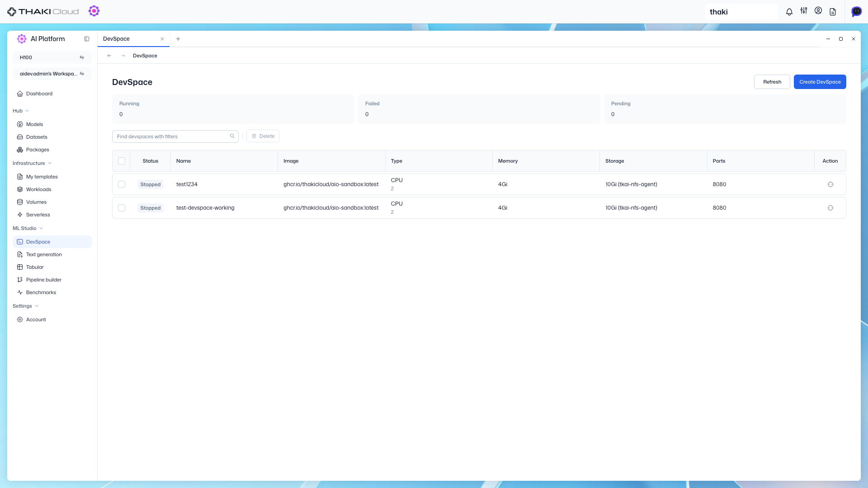The width and height of the screenshot is (868, 488).
Task: Click the thaki search field in top bar
Action: point(741,12)
